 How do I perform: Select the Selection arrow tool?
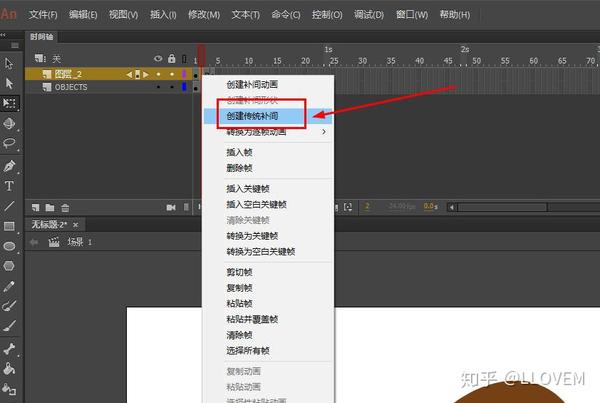pos(9,64)
